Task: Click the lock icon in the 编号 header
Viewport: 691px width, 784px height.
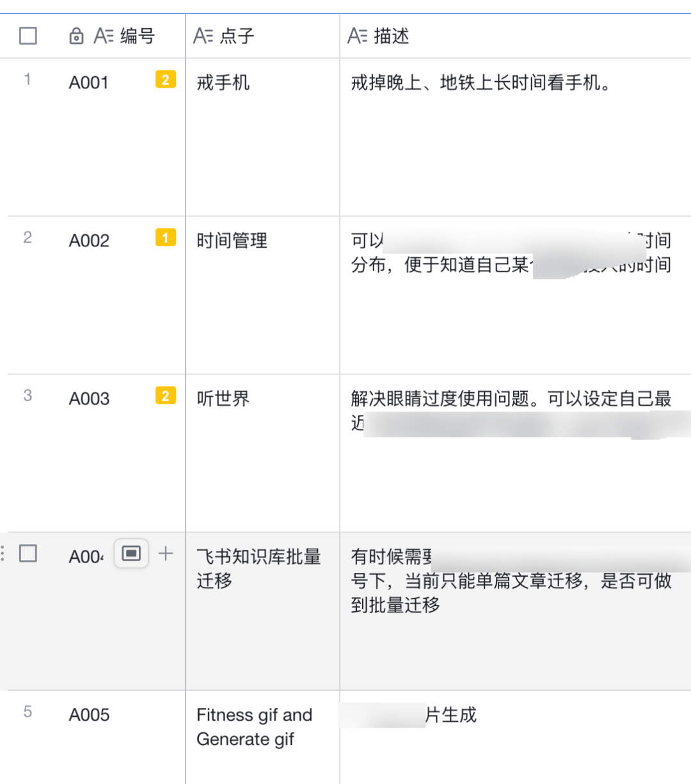Action: coord(76,36)
